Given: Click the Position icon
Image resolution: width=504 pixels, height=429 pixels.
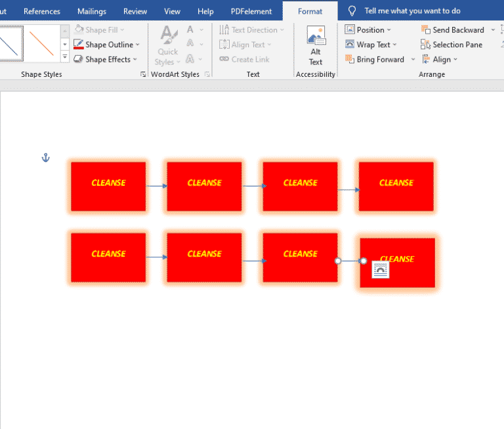Looking at the screenshot, I should pos(349,30).
